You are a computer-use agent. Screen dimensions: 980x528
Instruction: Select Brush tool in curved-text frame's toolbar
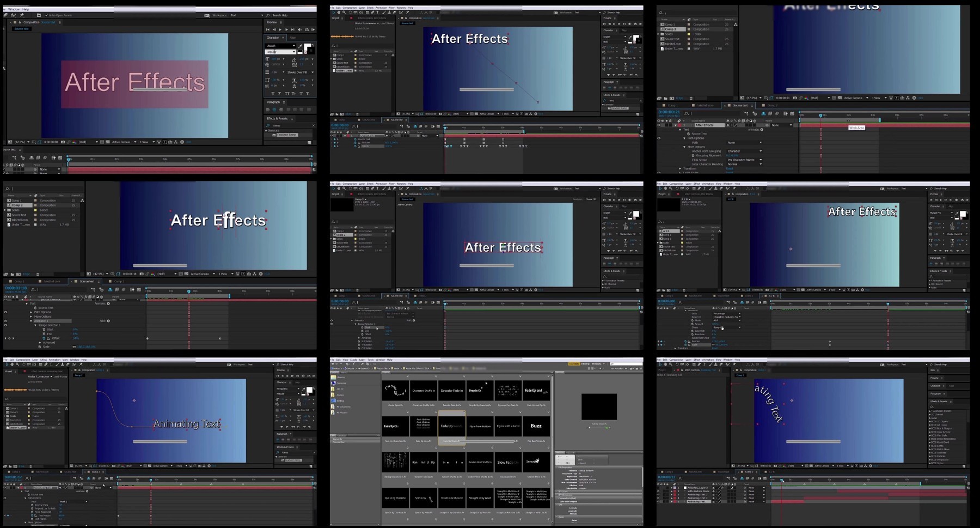710,365
